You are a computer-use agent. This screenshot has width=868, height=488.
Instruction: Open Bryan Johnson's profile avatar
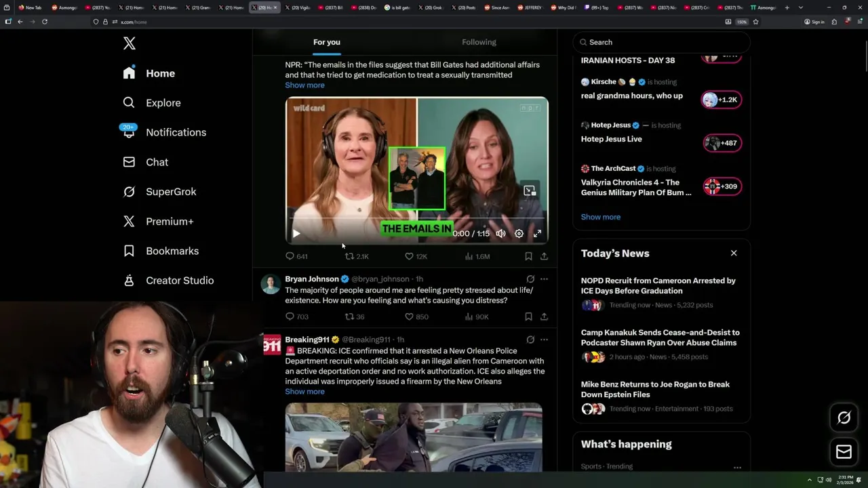click(271, 284)
